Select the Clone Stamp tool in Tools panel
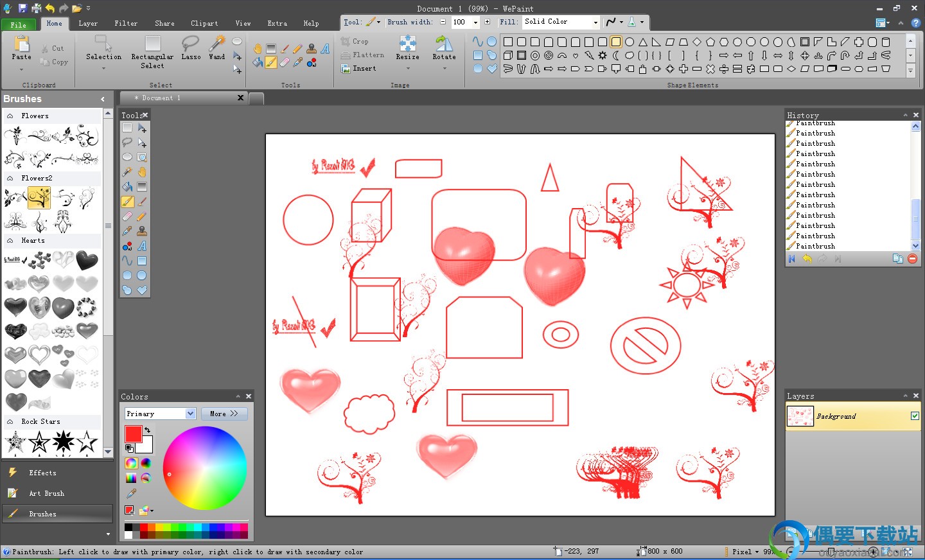The height and width of the screenshot is (560, 925). point(142,231)
